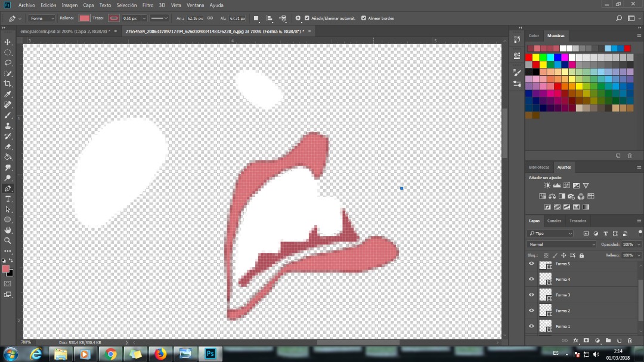Uncheck the Alinear bordes checkbox
Viewport: 644px width, 362px height.
coord(364,18)
